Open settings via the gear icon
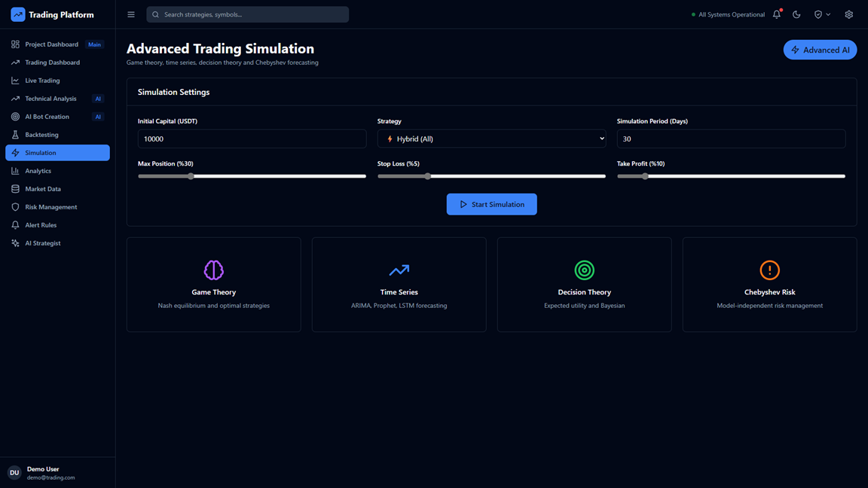This screenshot has width=868, height=488. click(x=848, y=14)
